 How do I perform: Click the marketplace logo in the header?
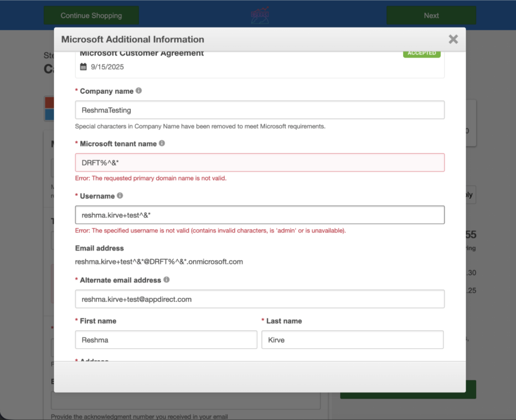[x=260, y=15]
